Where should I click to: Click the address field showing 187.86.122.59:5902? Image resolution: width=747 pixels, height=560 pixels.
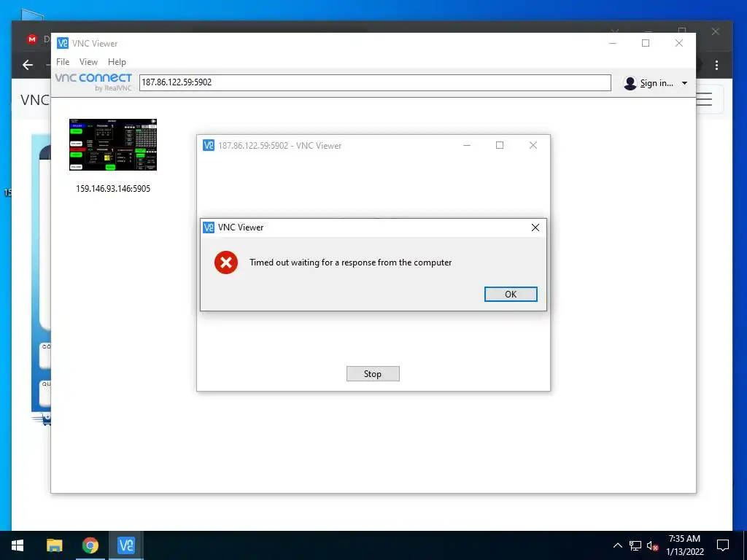[375, 82]
